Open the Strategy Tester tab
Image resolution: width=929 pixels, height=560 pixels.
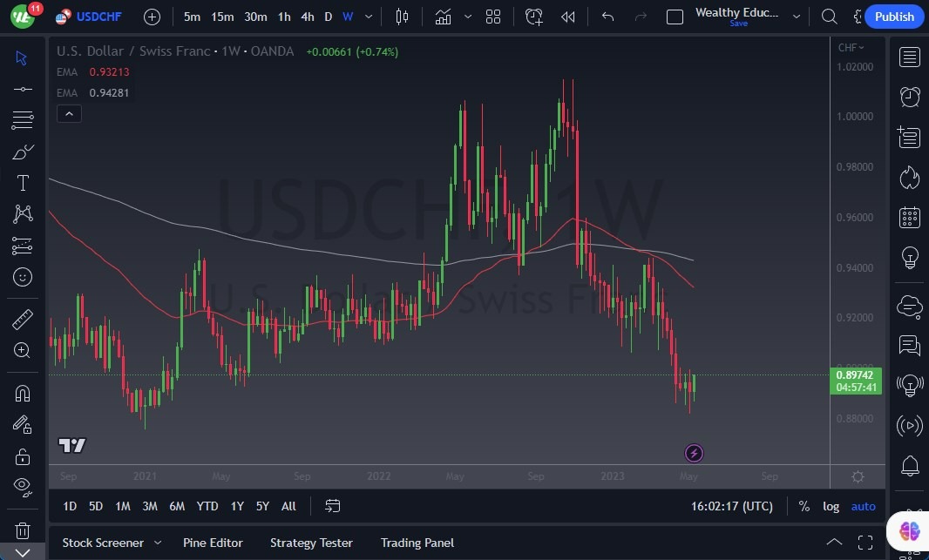click(x=311, y=543)
